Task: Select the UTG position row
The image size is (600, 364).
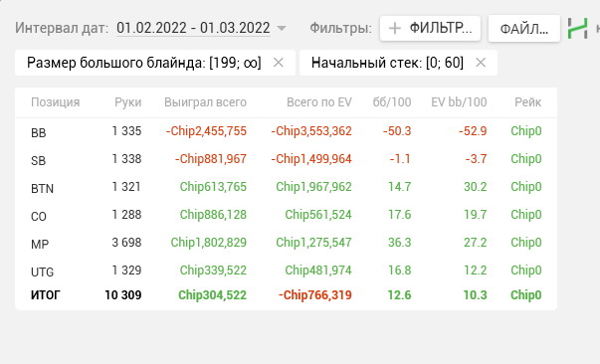Action: [286, 271]
